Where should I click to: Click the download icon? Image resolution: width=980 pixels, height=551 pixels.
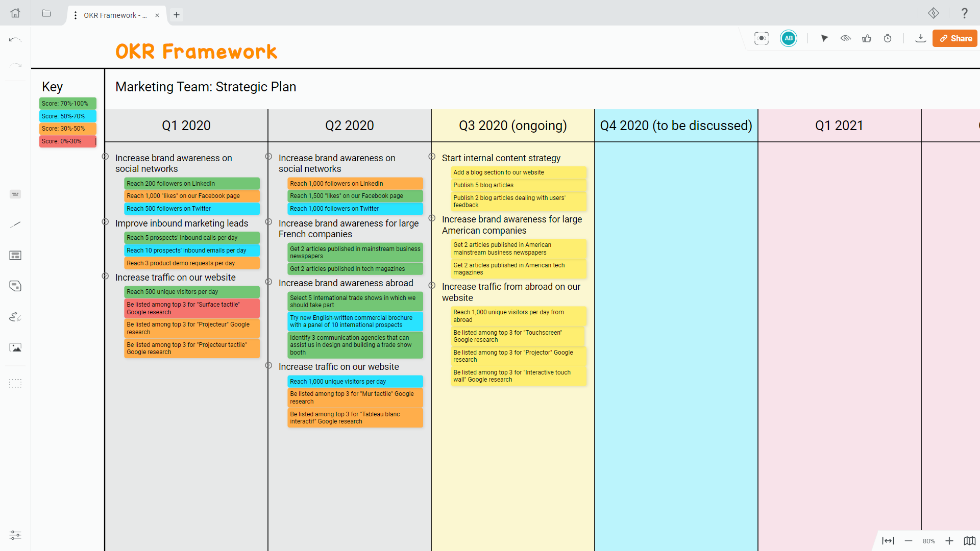(x=920, y=38)
